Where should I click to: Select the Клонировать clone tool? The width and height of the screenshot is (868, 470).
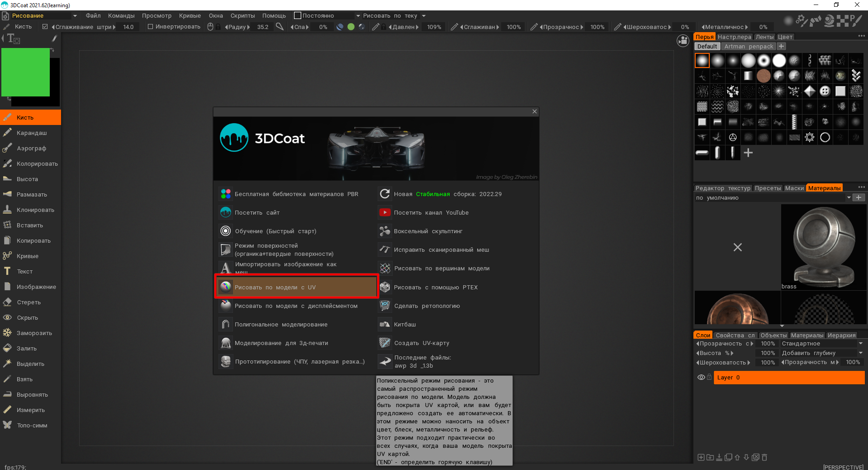click(x=31, y=210)
